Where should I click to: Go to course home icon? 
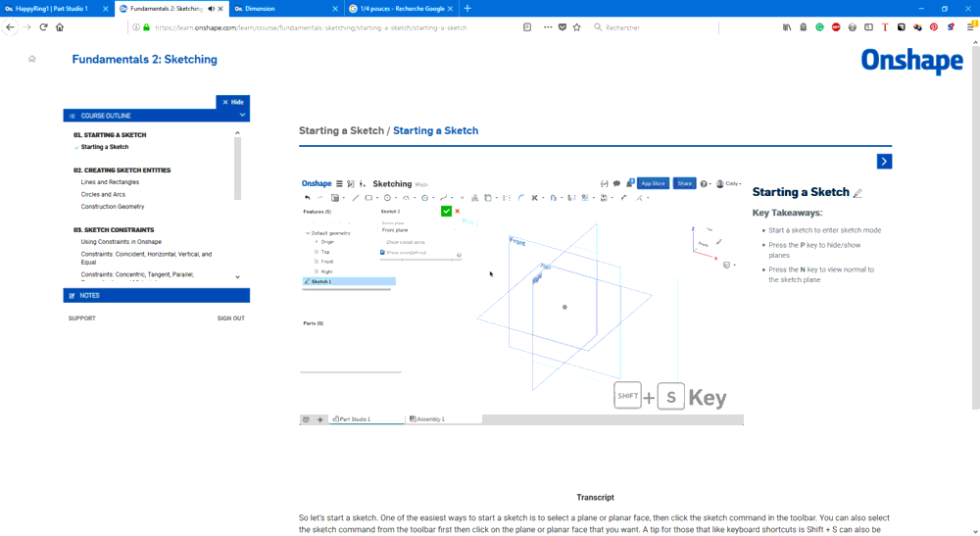click(32, 59)
